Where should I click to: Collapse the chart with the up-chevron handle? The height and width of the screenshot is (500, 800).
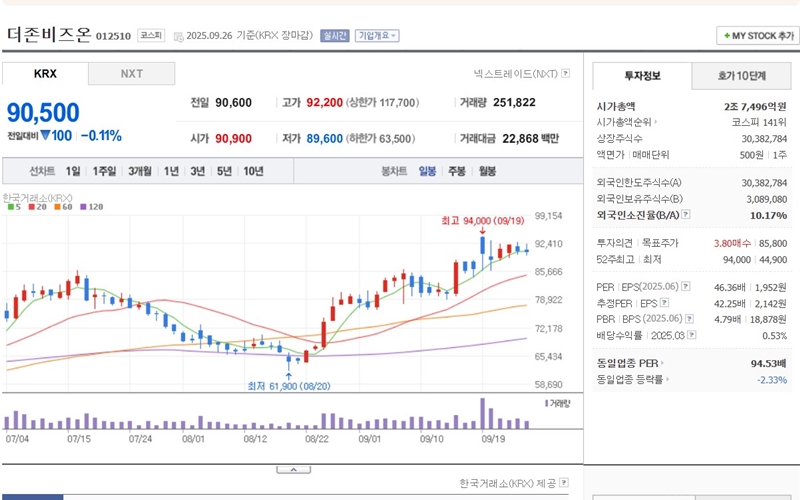tap(293, 470)
